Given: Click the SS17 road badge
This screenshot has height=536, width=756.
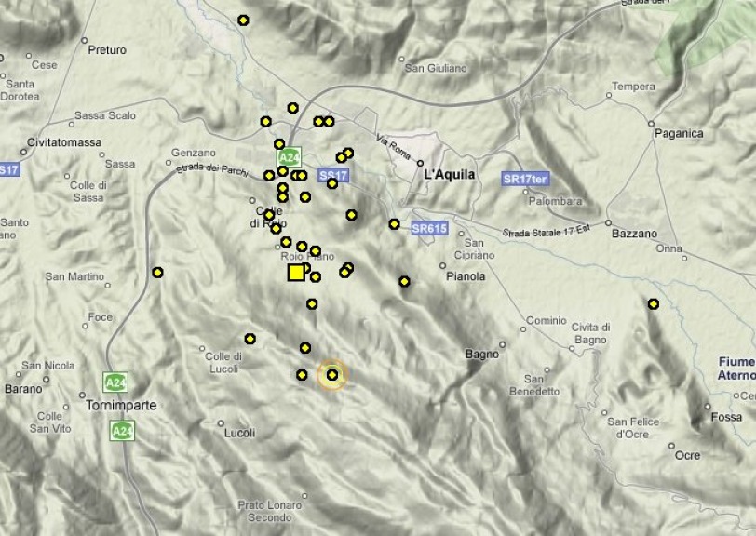Looking at the screenshot, I should (333, 176).
